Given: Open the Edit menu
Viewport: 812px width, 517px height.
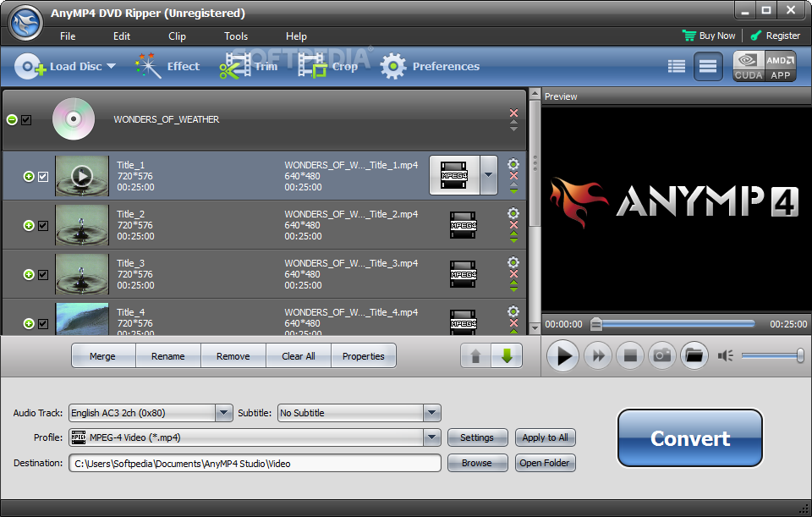Looking at the screenshot, I should click(x=122, y=36).
